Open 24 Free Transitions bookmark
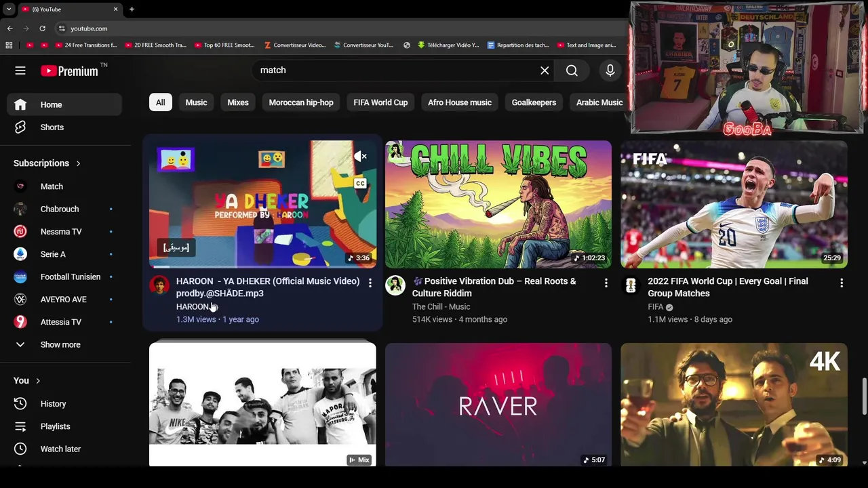The image size is (868, 488). click(85, 45)
